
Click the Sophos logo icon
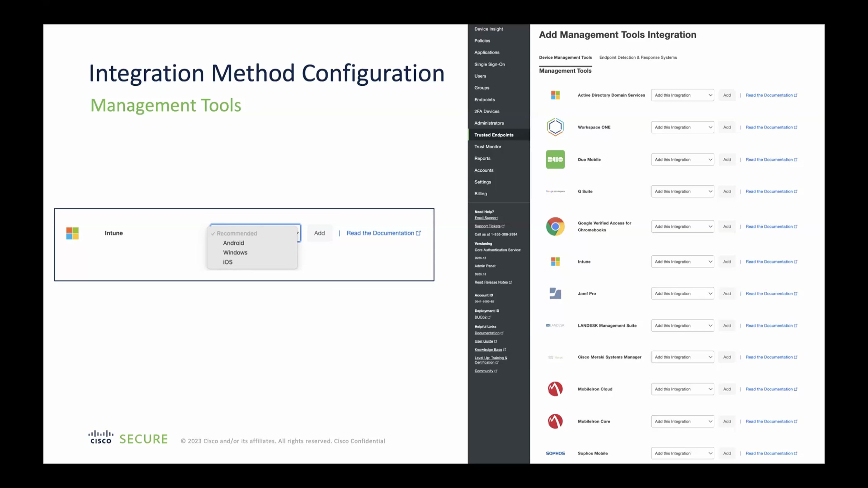pos(555,453)
